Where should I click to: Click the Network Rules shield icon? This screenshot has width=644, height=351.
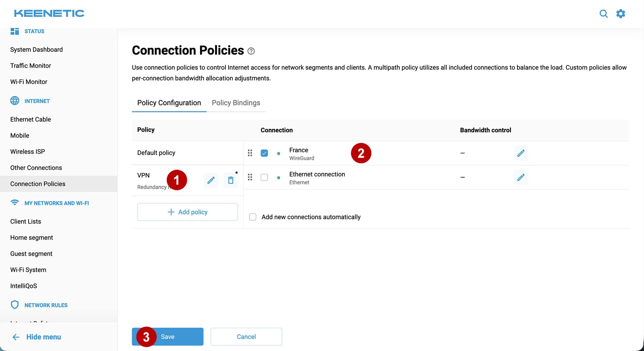[x=14, y=305]
